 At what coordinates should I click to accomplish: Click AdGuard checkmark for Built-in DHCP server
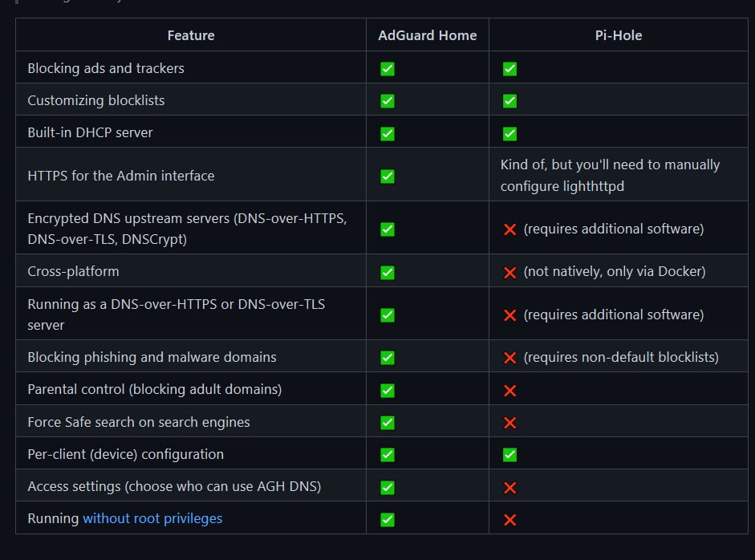click(388, 133)
